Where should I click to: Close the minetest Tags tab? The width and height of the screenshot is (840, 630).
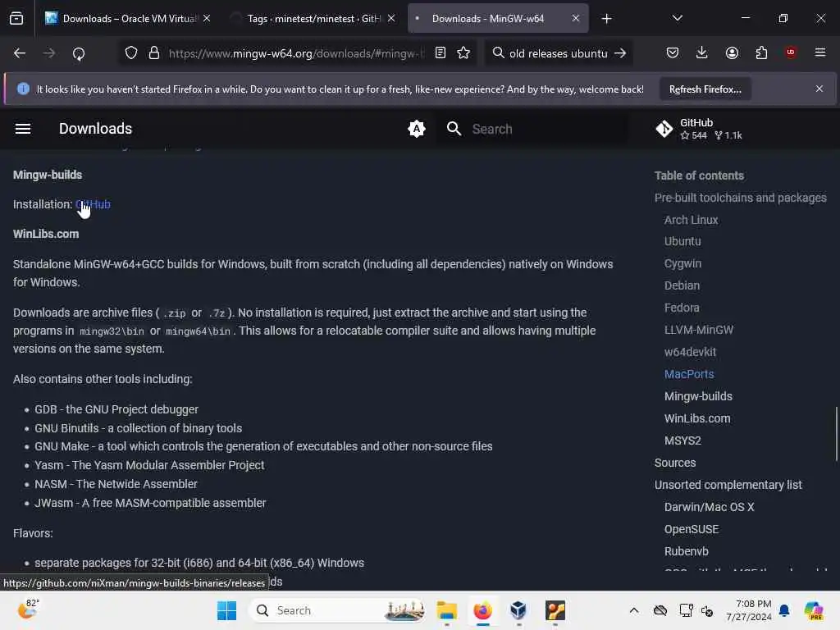[391, 18]
